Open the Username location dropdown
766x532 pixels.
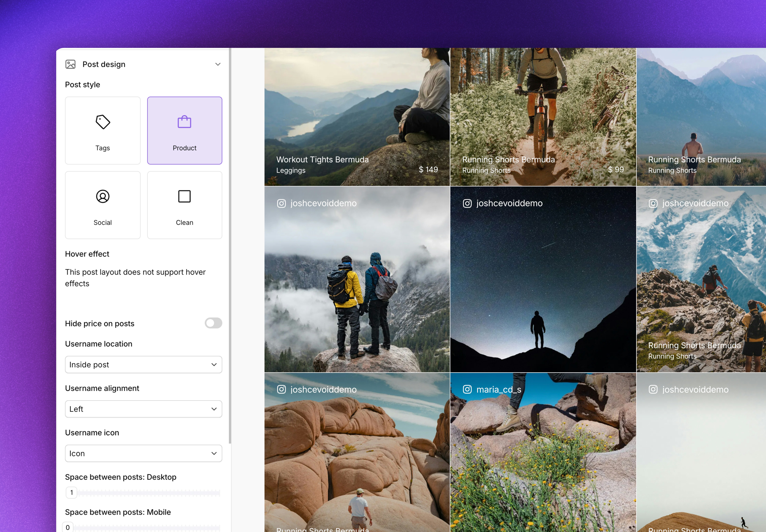(143, 365)
